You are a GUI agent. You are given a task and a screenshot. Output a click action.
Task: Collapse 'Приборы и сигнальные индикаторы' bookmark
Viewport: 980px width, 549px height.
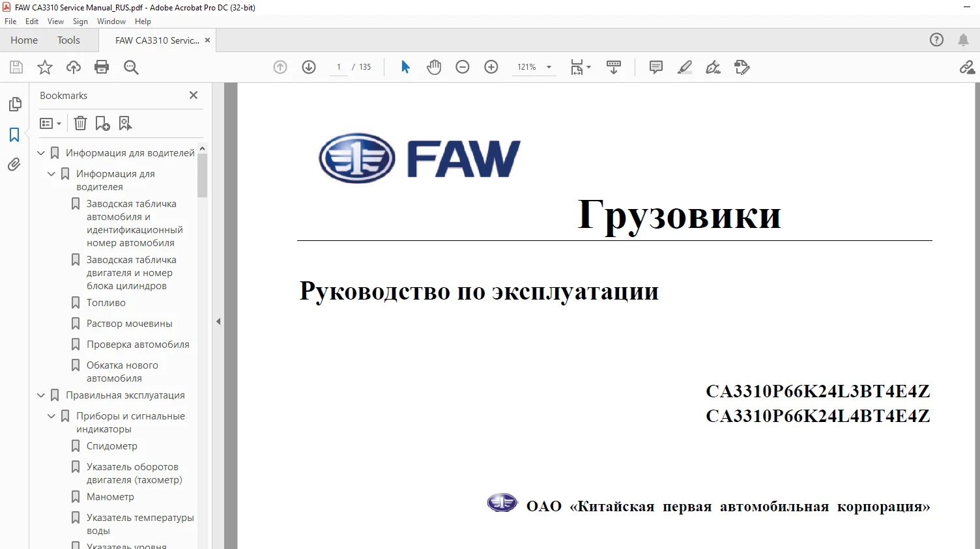51,416
